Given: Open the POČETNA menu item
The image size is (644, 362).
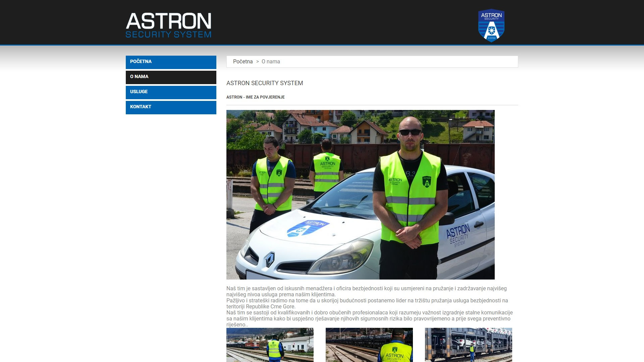Looking at the screenshot, I should tap(171, 62).
